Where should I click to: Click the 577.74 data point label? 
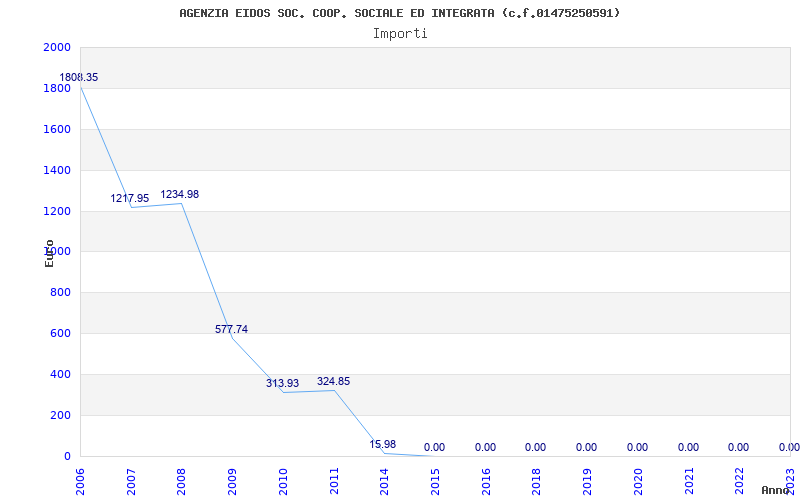pos(232,329)
